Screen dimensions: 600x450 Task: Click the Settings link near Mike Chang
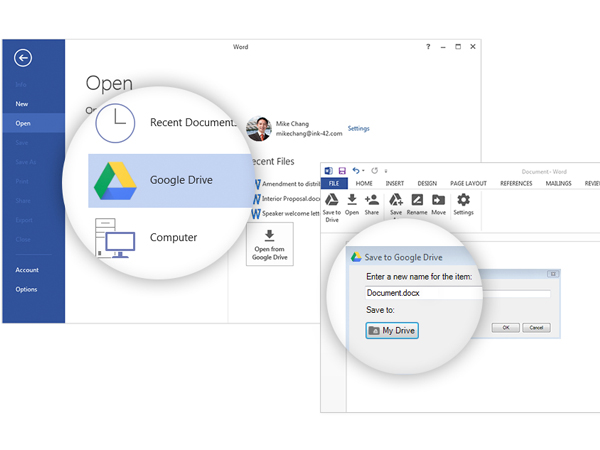point(359,129)
